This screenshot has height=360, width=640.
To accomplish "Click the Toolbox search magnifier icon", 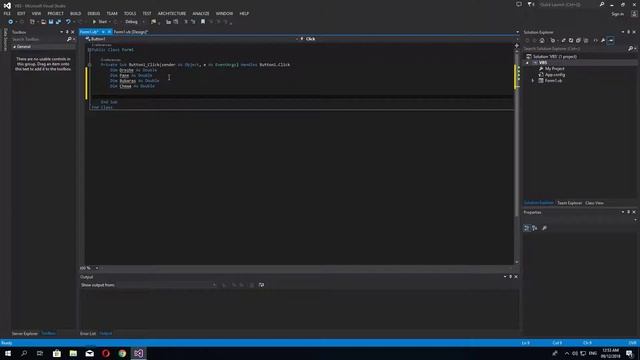I will 69,39.
